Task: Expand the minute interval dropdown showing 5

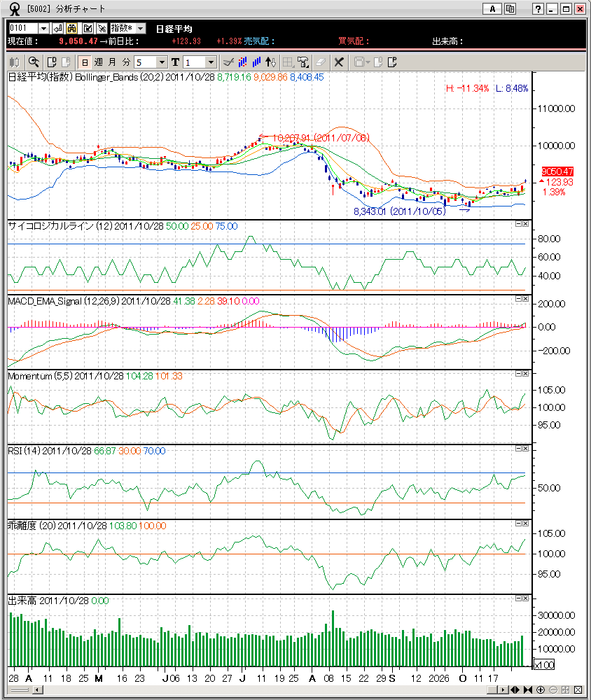Action: (162, 62)
